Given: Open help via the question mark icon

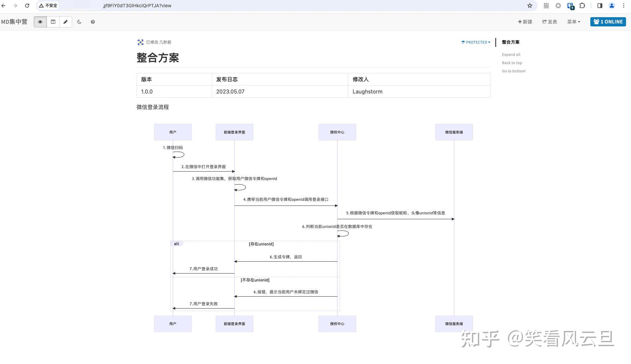Looking at the screenshot, I should [93, 21].
